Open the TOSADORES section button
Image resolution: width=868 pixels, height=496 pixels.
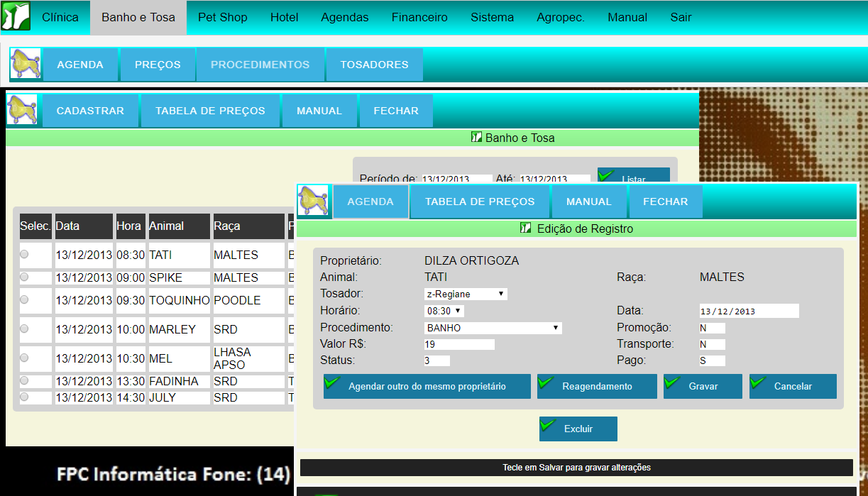pyautogui.click(x=375, y=64)
